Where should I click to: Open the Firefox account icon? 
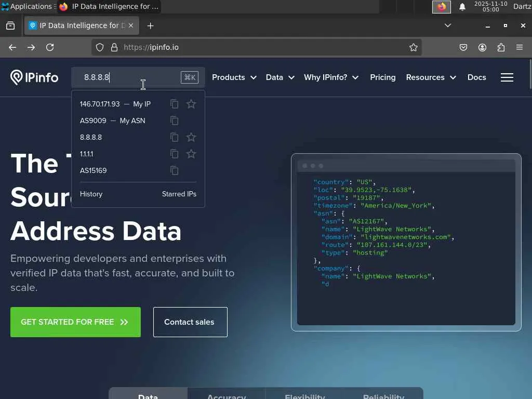pos(482,47)
